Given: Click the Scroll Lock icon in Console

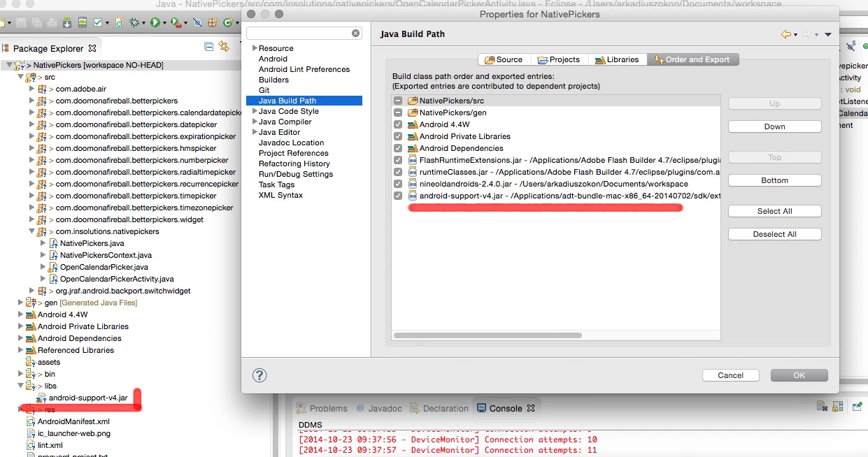Looking at the screenshot, I should tap(837, 406).
